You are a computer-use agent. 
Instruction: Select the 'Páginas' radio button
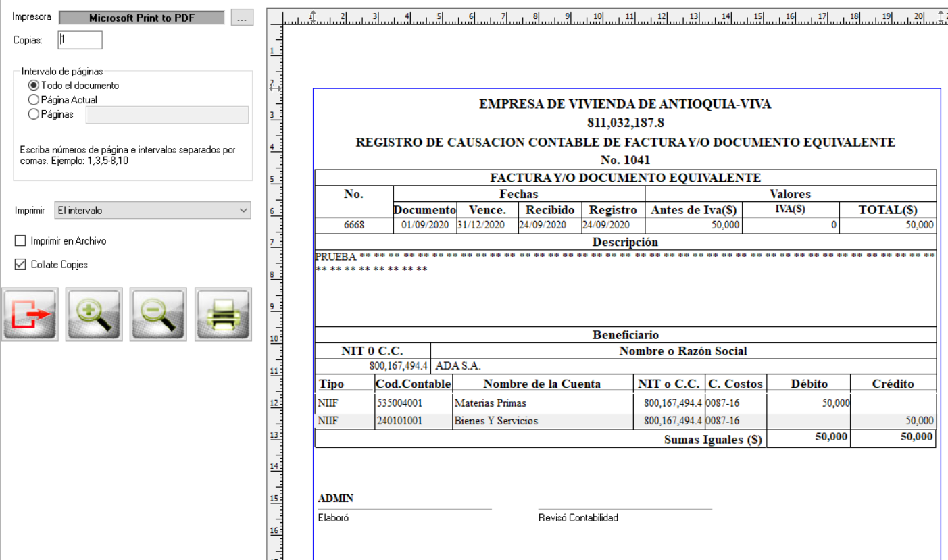pos(33,115)
